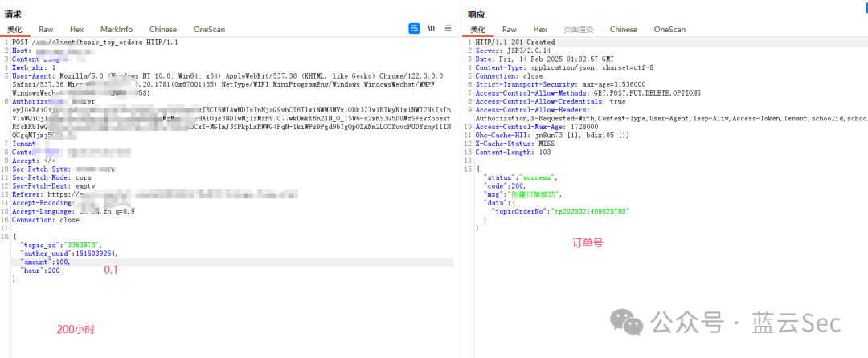Click the Date: Fri, 14 Feb 2025 header
868x358 pixels.
pyautogui.click(x=544, y=59)
